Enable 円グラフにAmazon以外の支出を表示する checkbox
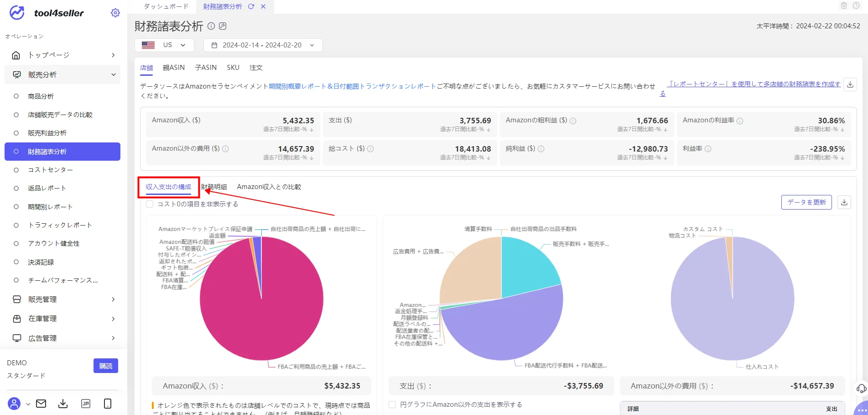The image size is (868, 415). 392,404
